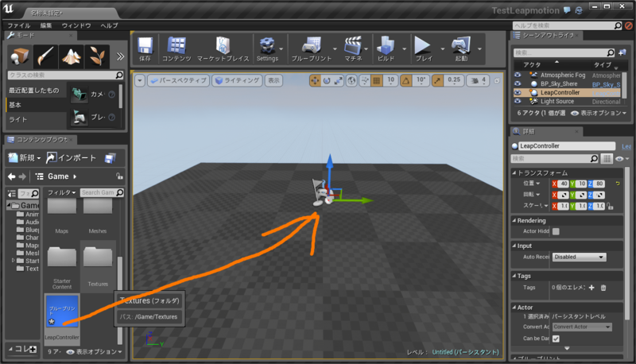Open the Window (ウィンドウ) menu

click(76, 25)
